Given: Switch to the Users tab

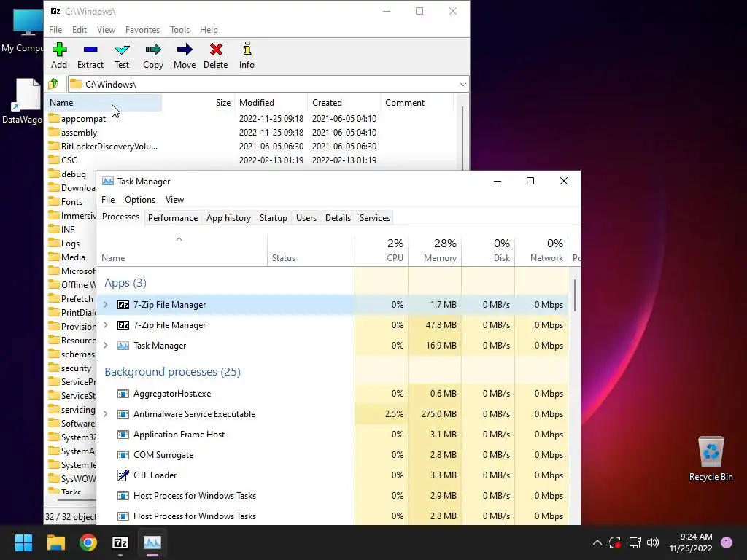Looking at the screenshot, I should (x=306, y=217).
